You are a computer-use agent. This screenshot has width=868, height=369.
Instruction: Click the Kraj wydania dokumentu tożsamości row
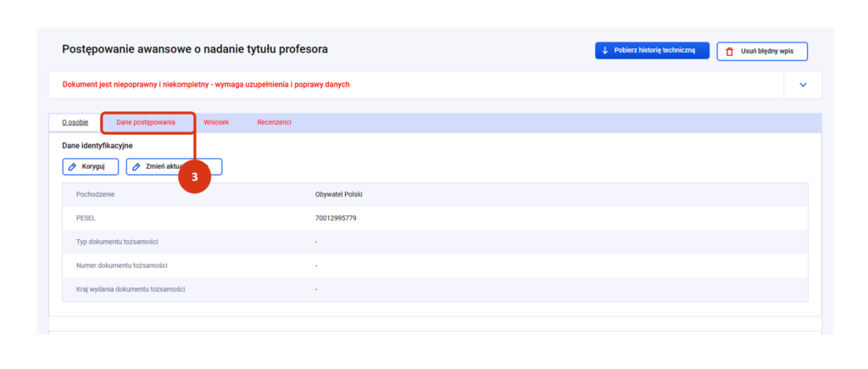131,289
